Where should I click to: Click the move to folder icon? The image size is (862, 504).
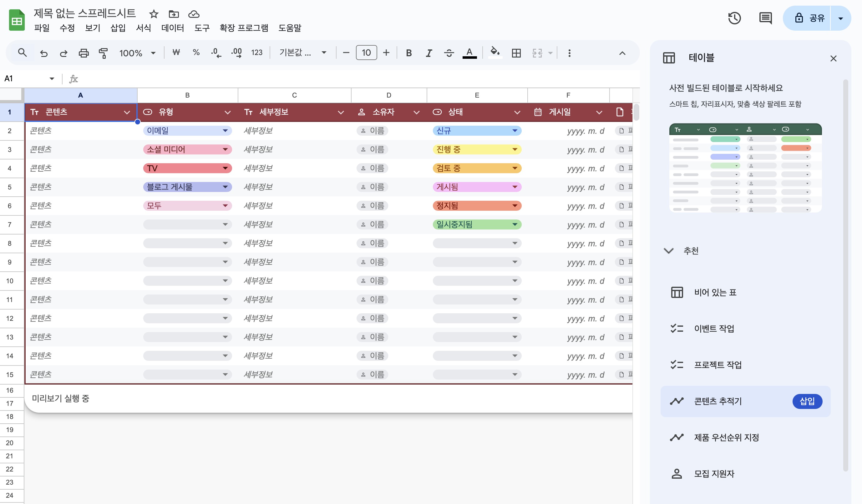tap(174, 14)
